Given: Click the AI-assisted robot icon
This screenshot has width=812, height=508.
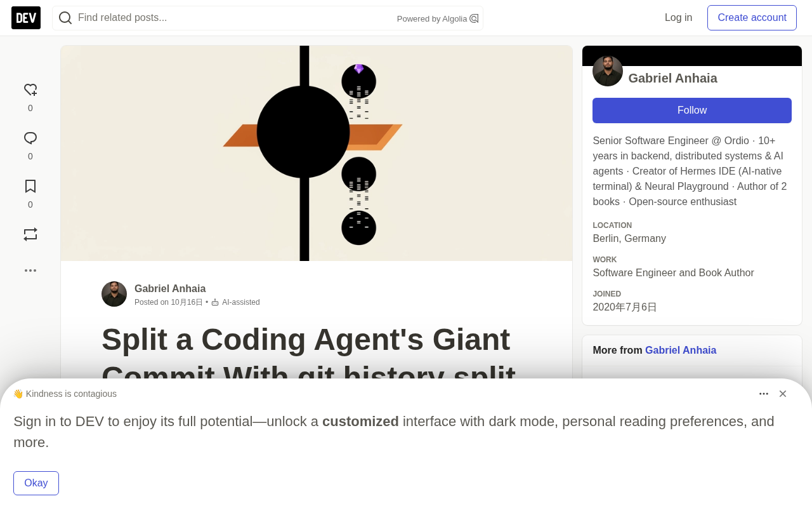Looking at the screenshot, I should (215, 302).
